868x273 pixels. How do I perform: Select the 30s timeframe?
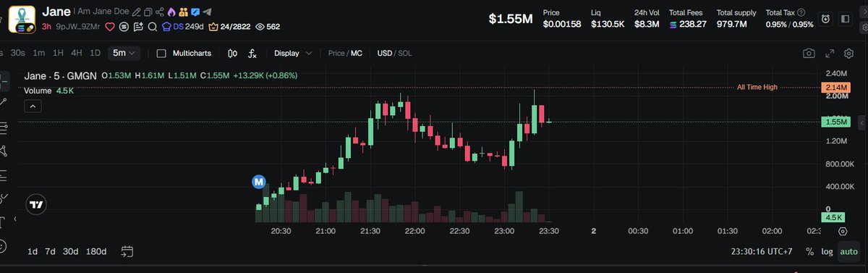(x=18, y=53)
